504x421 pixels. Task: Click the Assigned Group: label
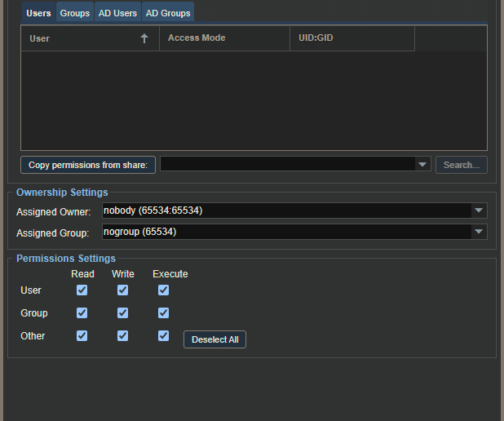(x=53, y=233)
